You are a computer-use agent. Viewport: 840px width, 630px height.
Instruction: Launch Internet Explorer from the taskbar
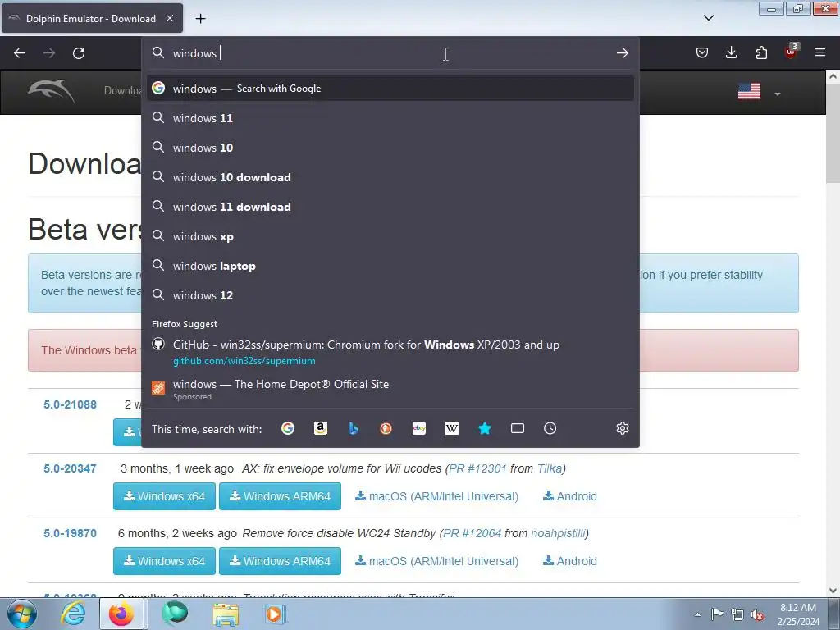(x=73, y=614)
